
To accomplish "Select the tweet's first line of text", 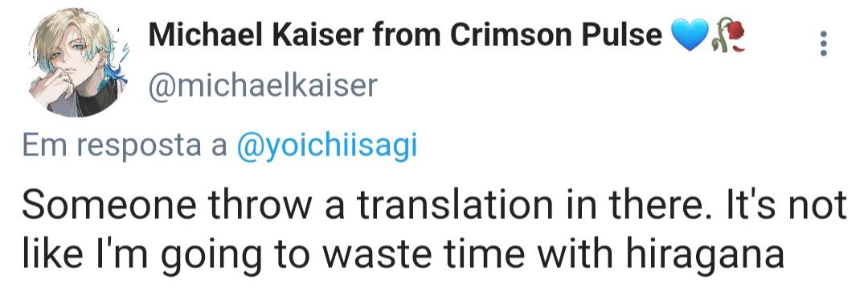I will [435, 205].
